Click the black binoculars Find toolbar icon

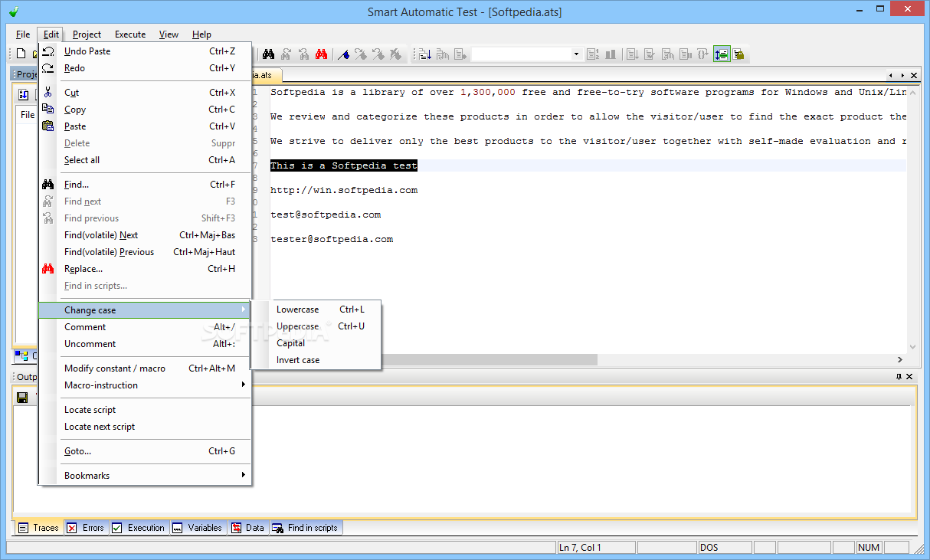pyautogui.click(x=268, y=54)
